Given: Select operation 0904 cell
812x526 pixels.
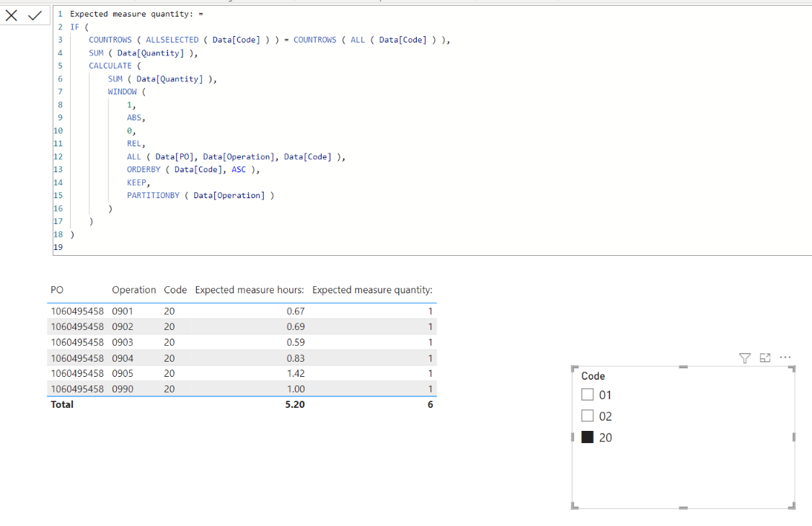Looking at the screenshot, I should (123, 358).
